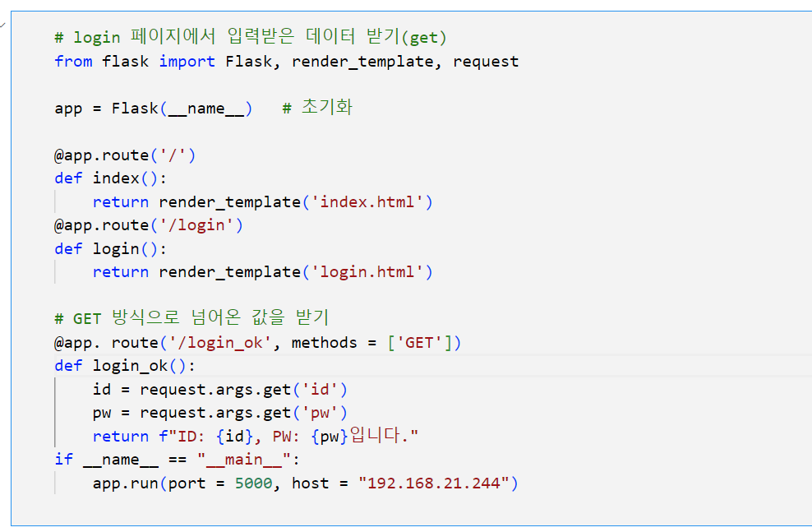Click the @app.route('/login') decorator
Image resolution: width=812 pixels, height=532 pixels.
pos(149,225)
